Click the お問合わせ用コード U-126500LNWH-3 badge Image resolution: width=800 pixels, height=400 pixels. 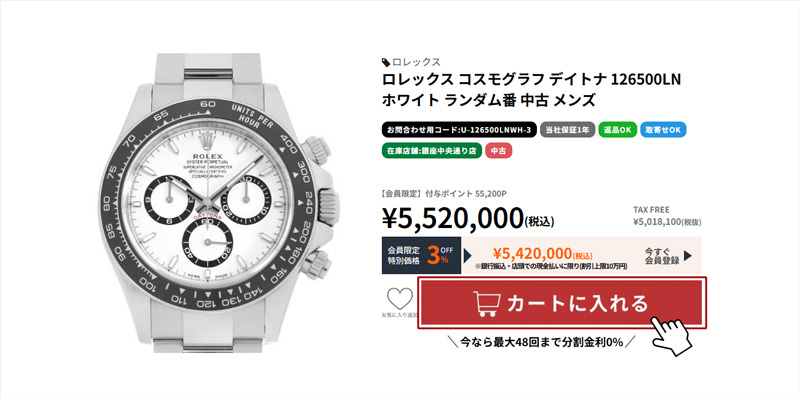(x=459, y=130)
